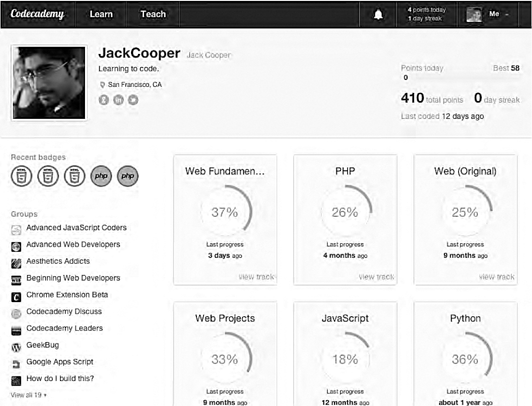This screenshot has width=532, height=406.
Task: Select the first HTML5 badge
Action: coord(21,176)
